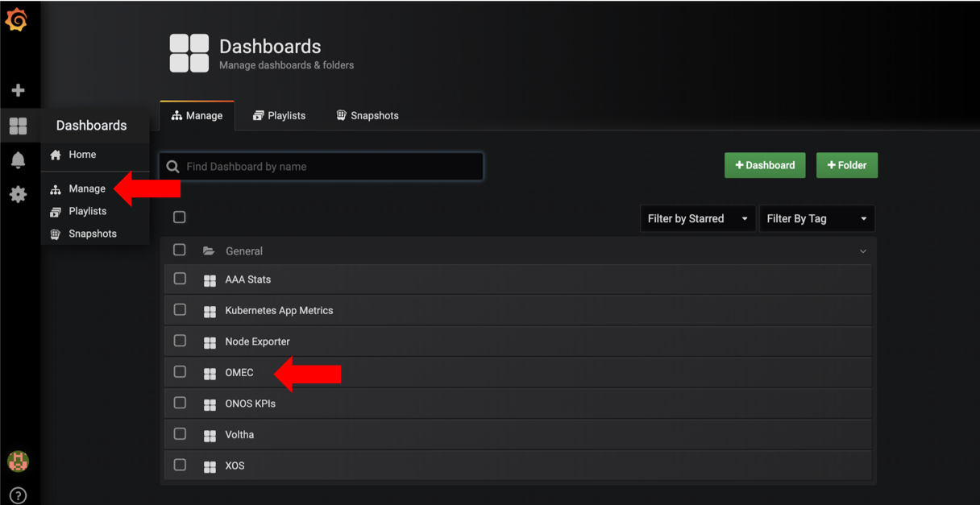Collapse the General folder chevron

coord(863,251)
